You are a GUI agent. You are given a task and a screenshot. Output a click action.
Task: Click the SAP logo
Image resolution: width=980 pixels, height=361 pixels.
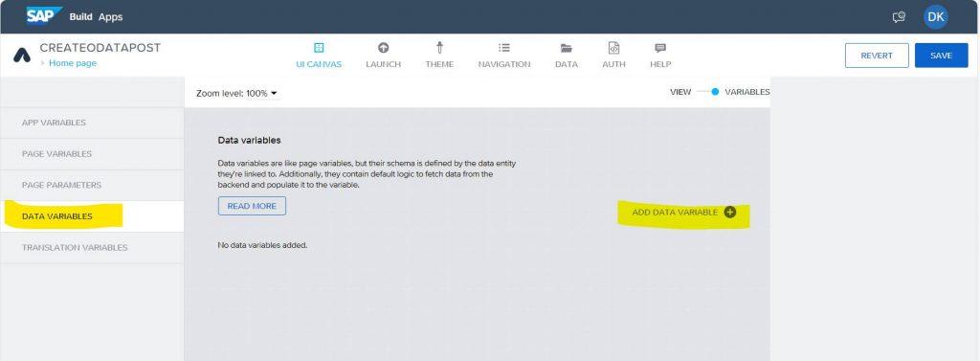coord(44,15)
